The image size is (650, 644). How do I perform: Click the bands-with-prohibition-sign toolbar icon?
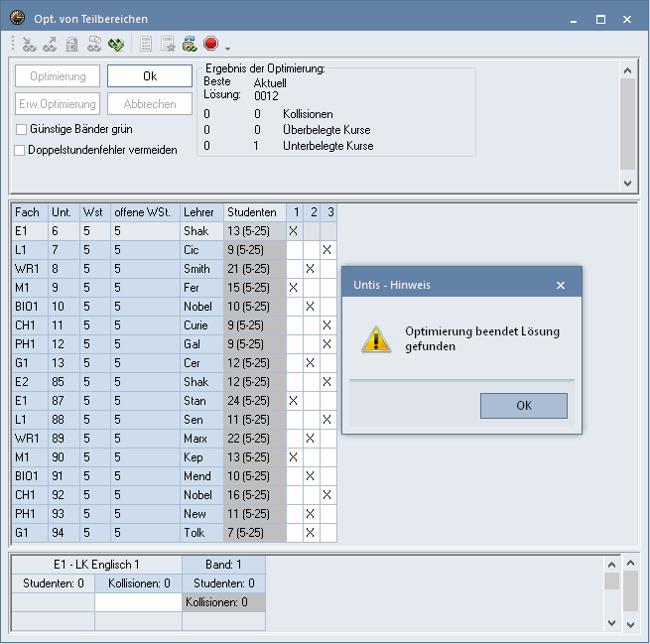(x=94, y=44)
